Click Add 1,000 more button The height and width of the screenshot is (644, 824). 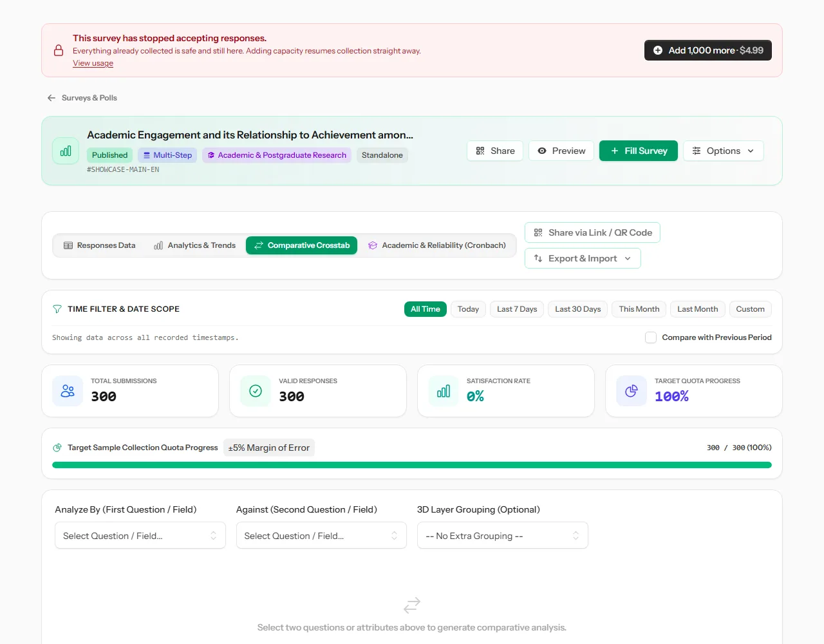(708, 50)
